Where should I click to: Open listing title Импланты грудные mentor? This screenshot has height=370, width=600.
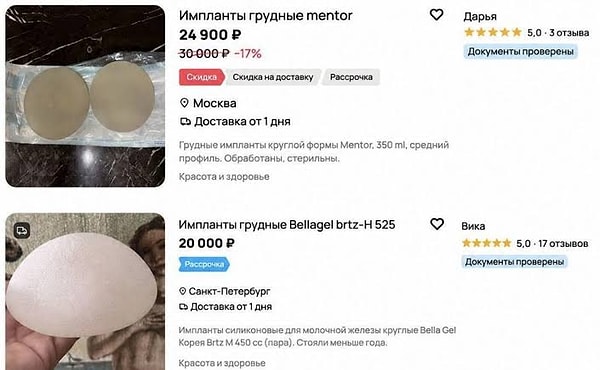coord(266,16)
